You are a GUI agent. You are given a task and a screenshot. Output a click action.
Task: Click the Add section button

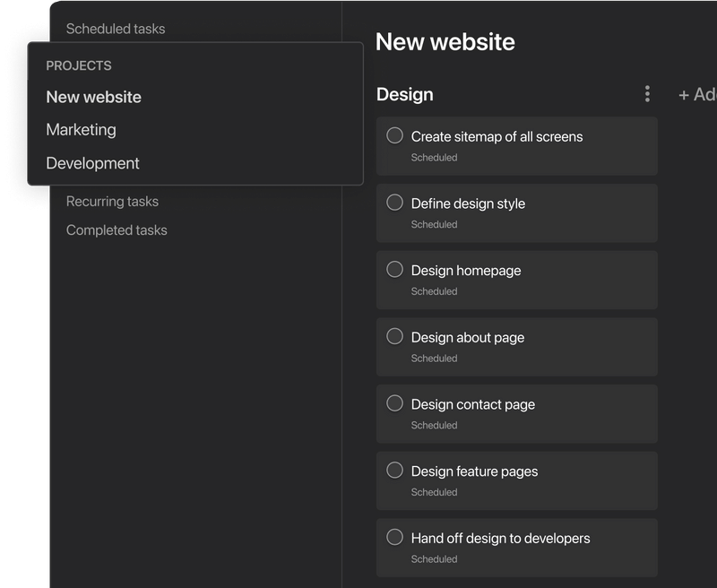pos(697,94)
